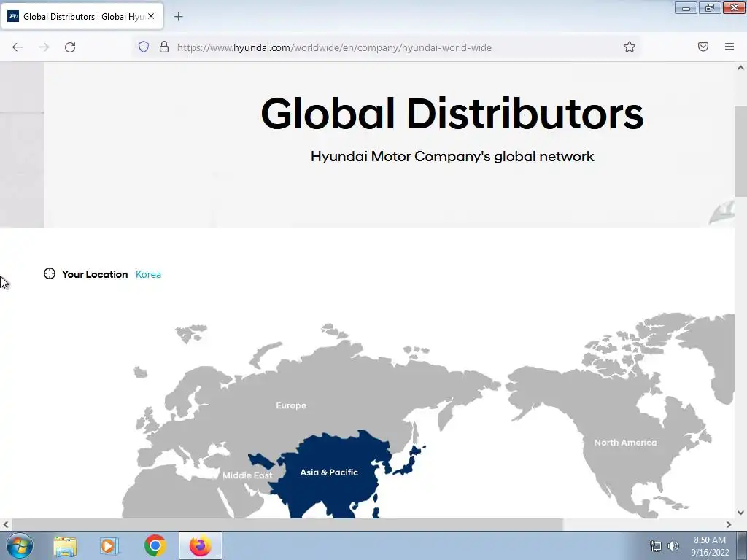Viewport: 747px width, 560px height.
Task: Select Europe region on the map
Action: pyautogui.click(x=290, y=405)
